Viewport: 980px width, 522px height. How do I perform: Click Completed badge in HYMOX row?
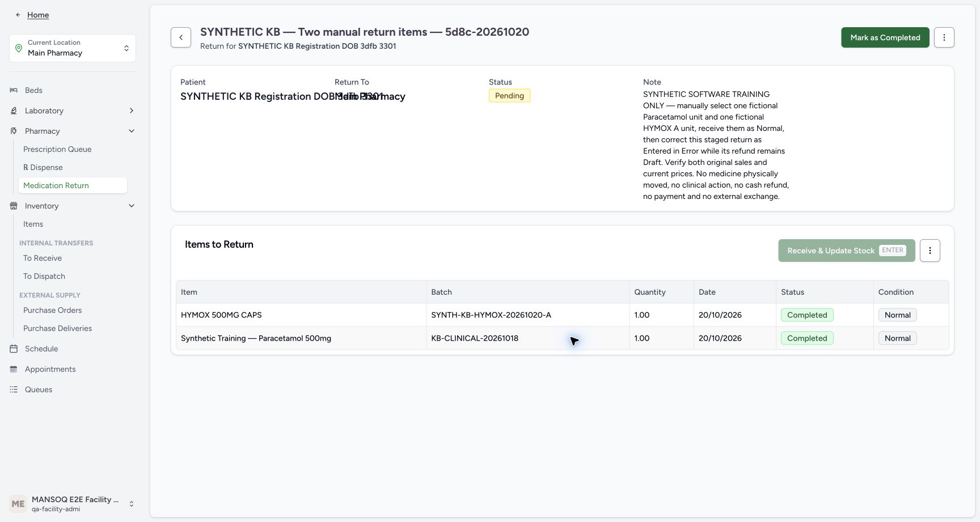pos(807,315)
